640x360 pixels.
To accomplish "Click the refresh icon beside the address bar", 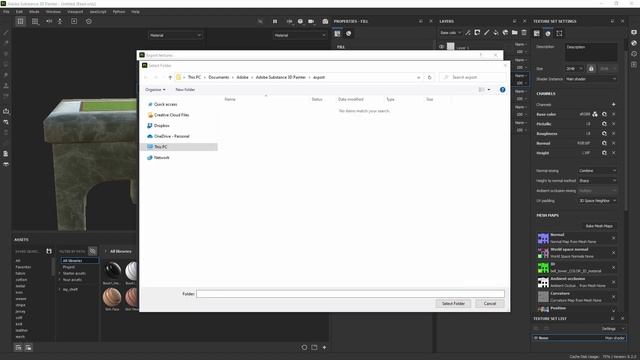I will click(x=429, y=77).
